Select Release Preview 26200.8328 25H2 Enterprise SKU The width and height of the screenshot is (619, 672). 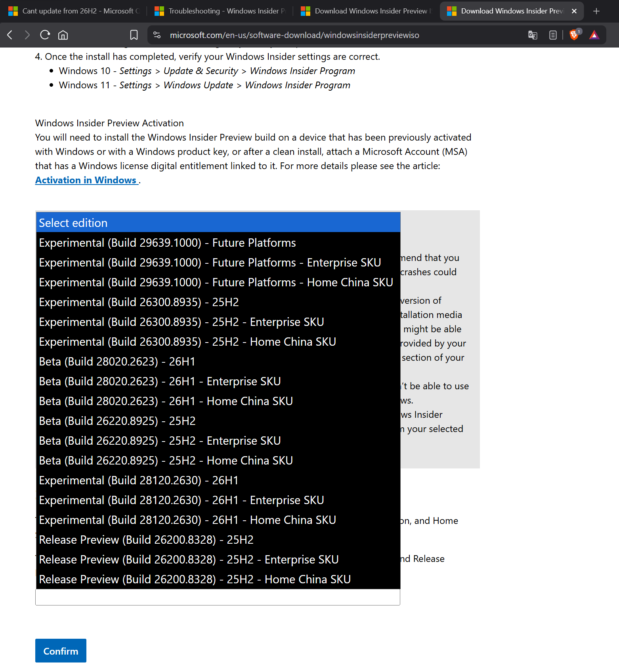218,559
